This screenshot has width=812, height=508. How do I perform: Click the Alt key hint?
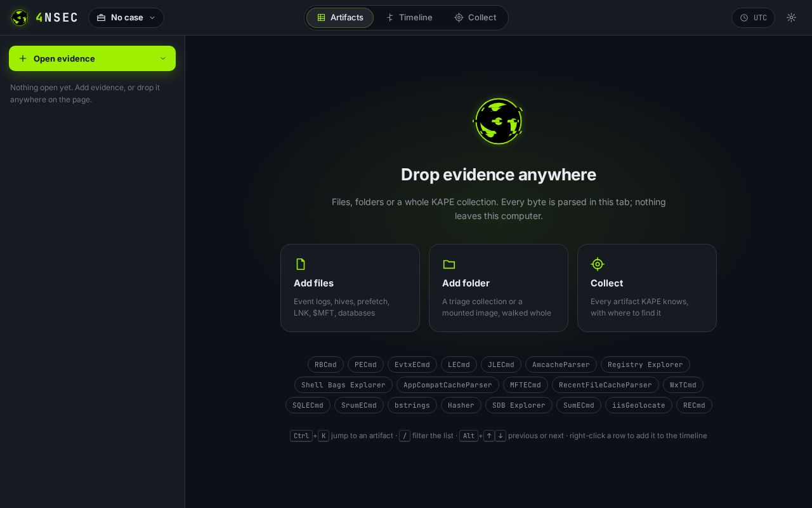[x=469, y=436]
